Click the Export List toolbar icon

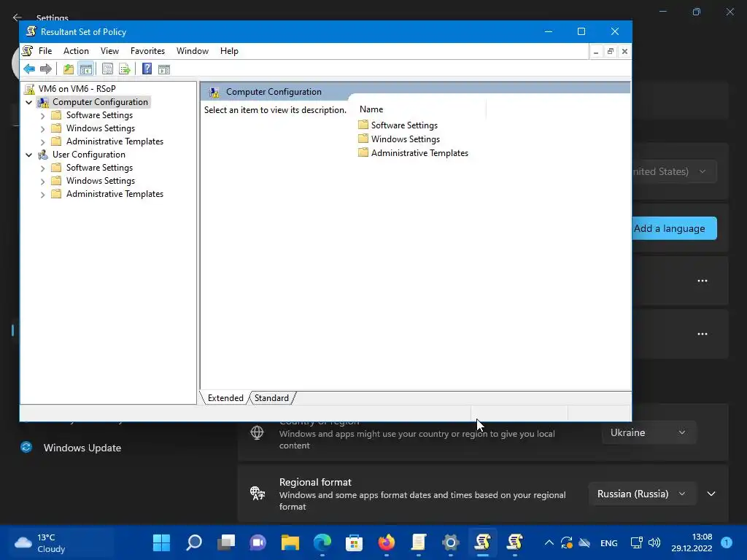pos(125,69)
